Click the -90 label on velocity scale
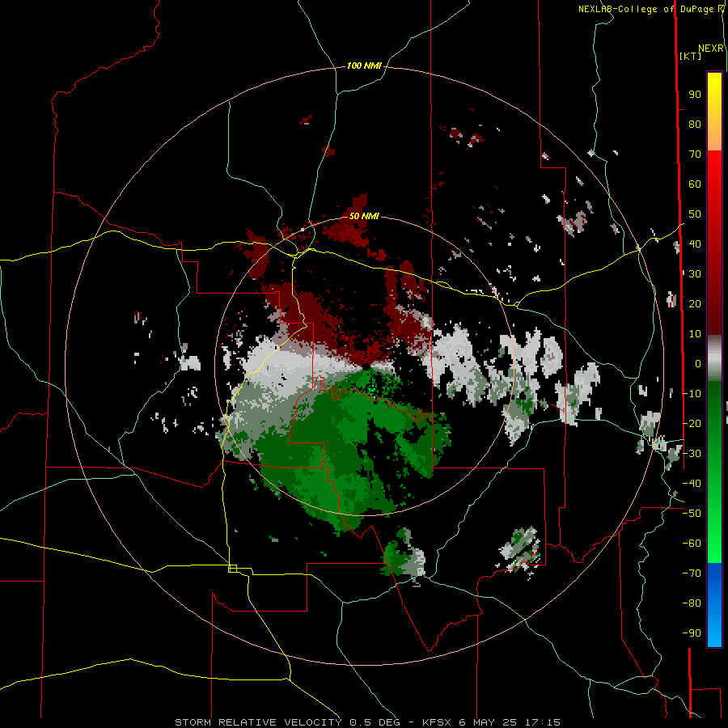 click(x=692, y=633)
